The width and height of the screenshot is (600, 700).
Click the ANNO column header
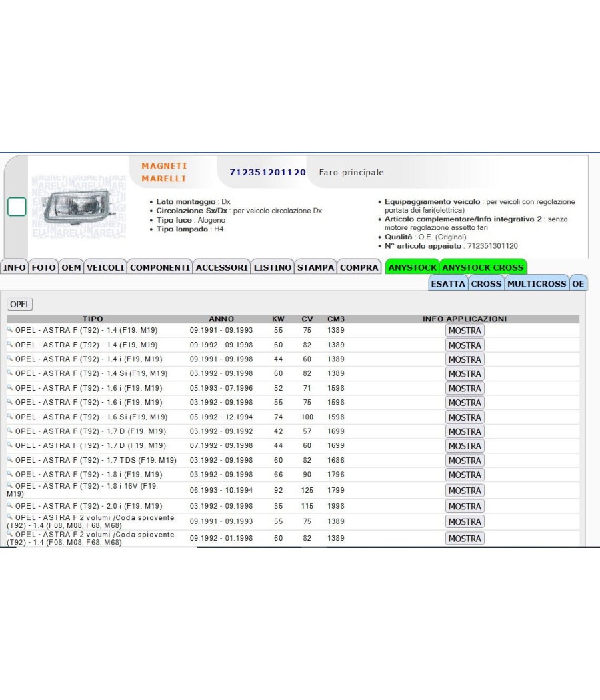point(221,319)
